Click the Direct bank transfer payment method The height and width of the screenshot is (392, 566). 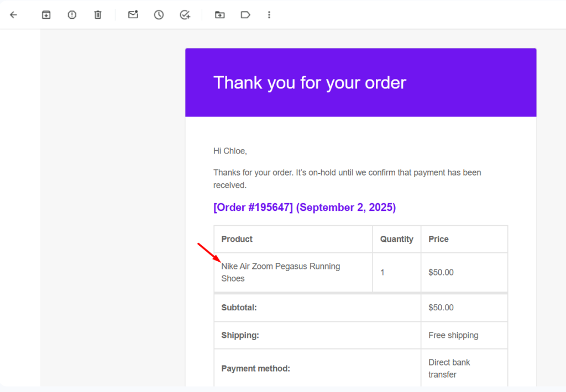coord(449,368)
